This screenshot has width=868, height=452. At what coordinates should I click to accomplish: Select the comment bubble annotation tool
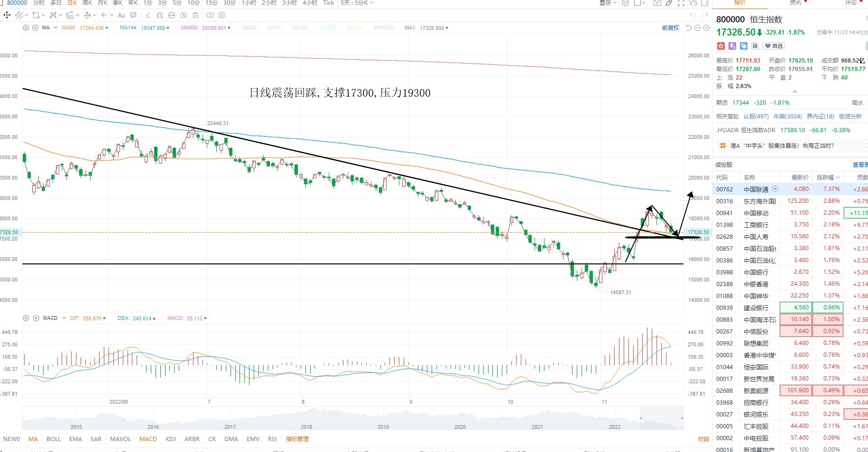pyautogui.click(x=133, y=15)
